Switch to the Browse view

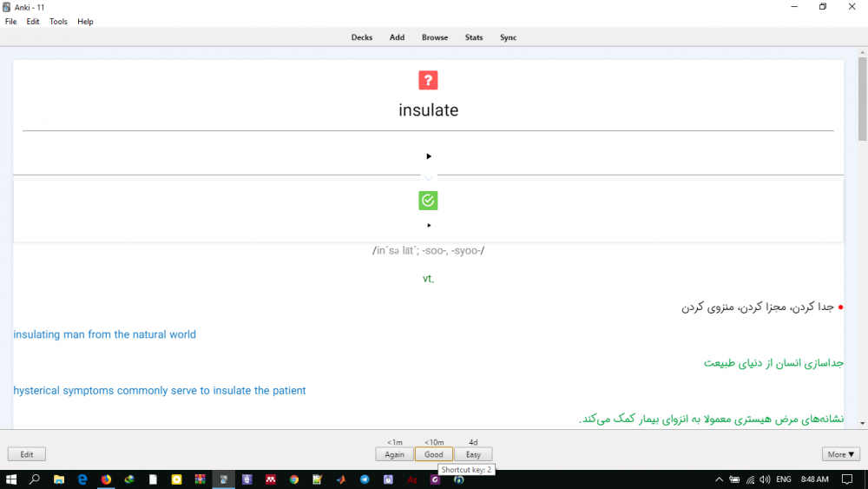(435, 37)
